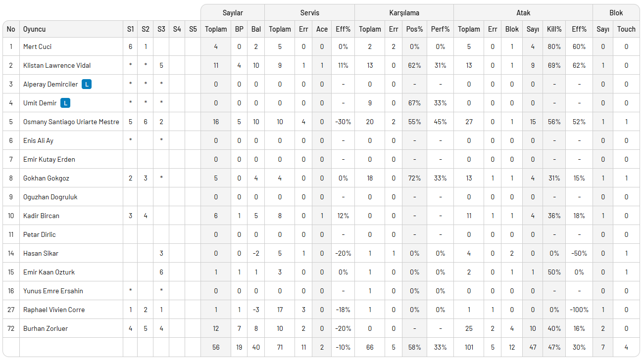Select the Sayılar group header
644x363 pixels.
232,13
